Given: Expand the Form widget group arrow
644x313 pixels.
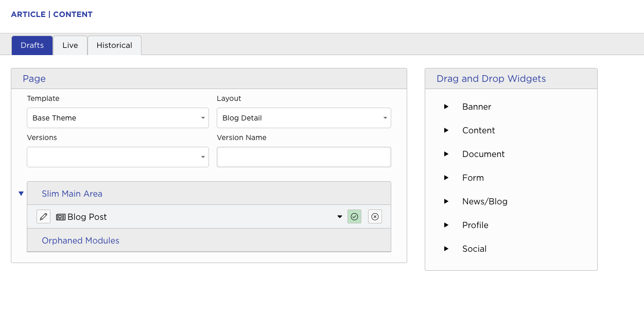Looking at the screenshot, I should point(446,178).
